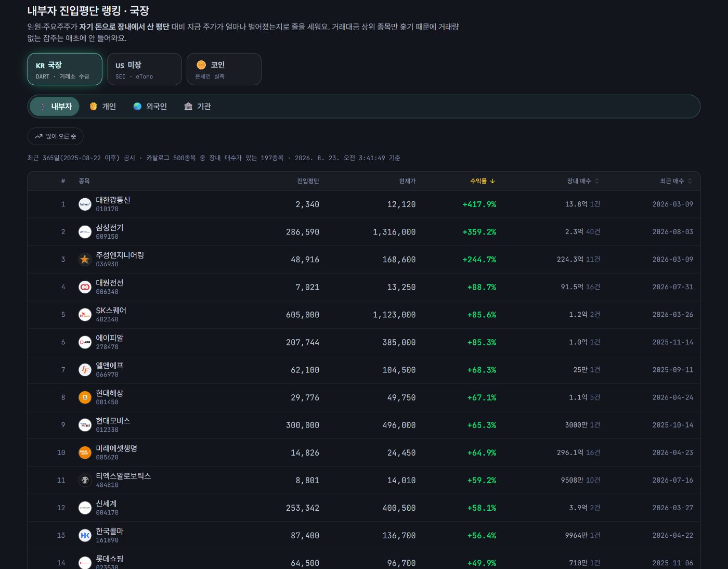Click the 2026-08-03 latest purchase date

(673, 232)
